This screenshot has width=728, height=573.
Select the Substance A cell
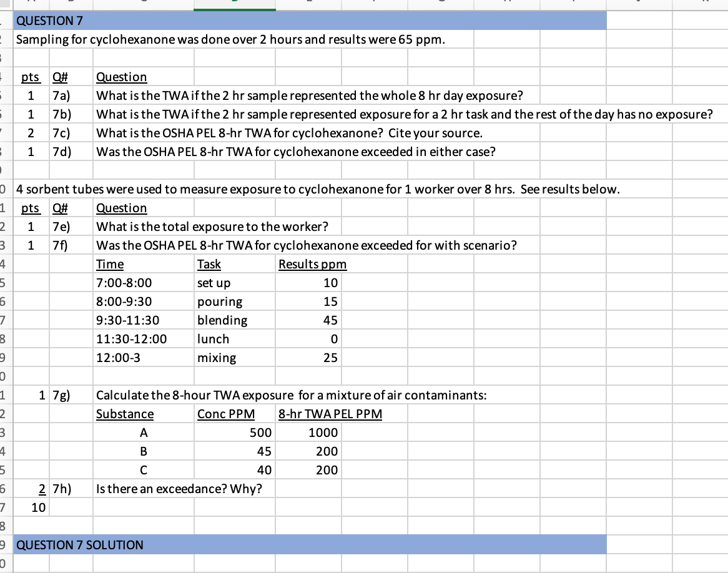coord(144,433)
